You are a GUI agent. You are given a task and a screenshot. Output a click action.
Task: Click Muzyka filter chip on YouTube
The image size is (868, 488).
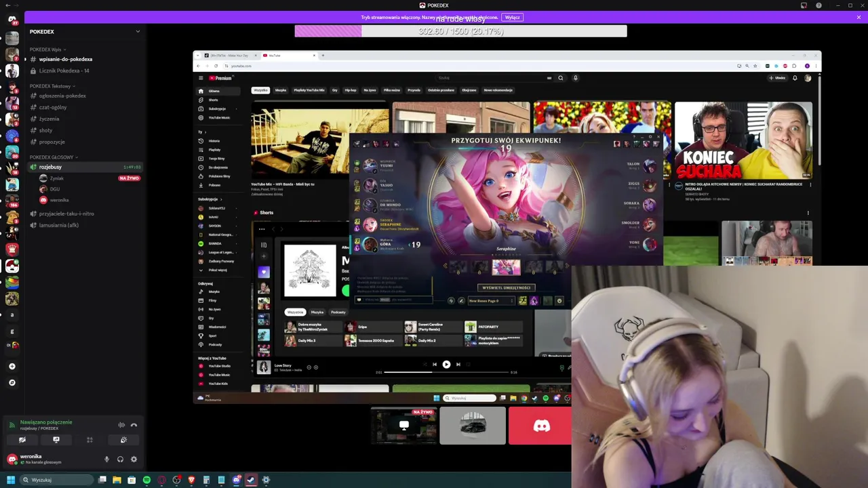[280, 90]
